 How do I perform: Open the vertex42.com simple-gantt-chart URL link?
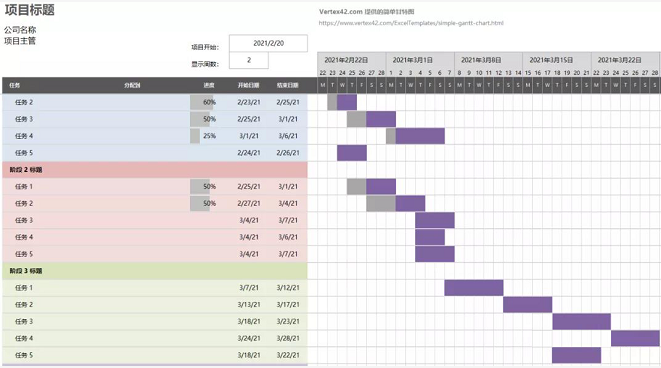[411, 23]
